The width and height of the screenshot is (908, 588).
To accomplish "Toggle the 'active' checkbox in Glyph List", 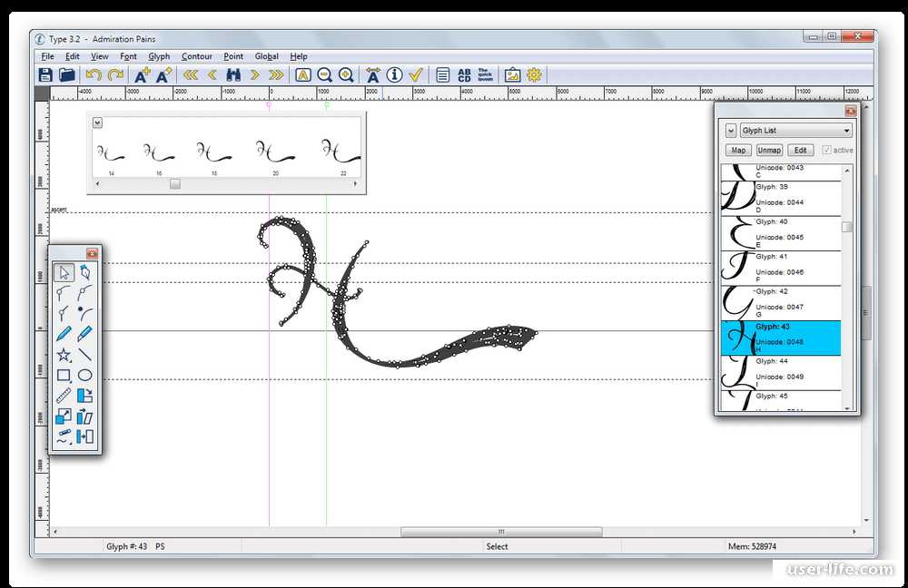I will click(x=826, y=150).
